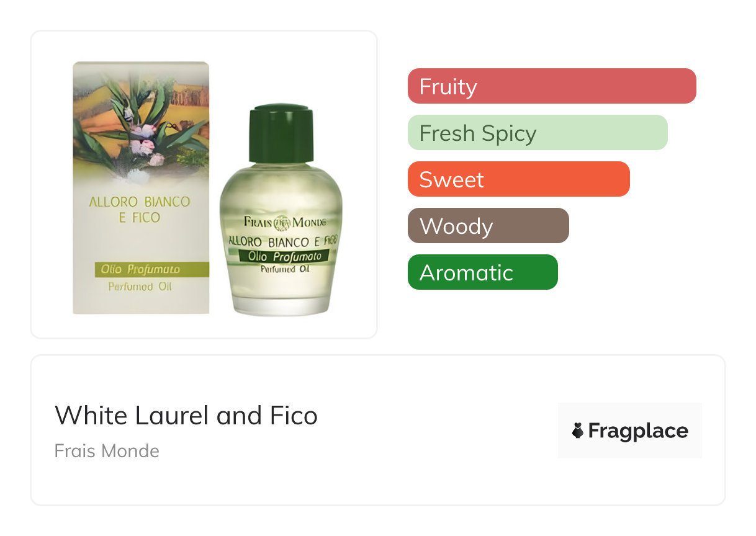Viewport: 756px width, 536px height.
Task: Click the orange Sweet accord bar
Action: (518, 179)
